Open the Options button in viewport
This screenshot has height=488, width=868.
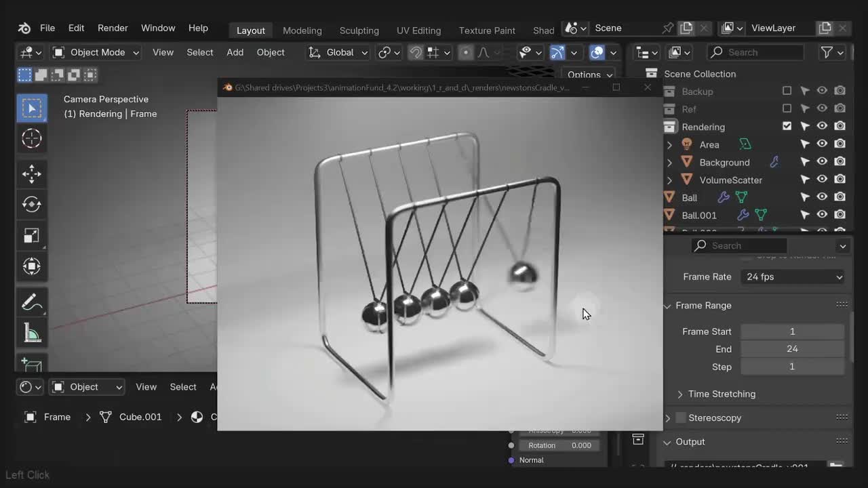589,75
